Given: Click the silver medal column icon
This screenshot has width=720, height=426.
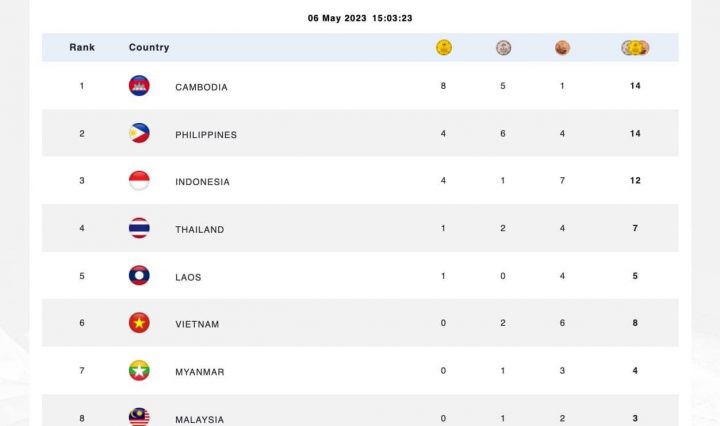Looking at the screenshot, I should click(503, 47).
